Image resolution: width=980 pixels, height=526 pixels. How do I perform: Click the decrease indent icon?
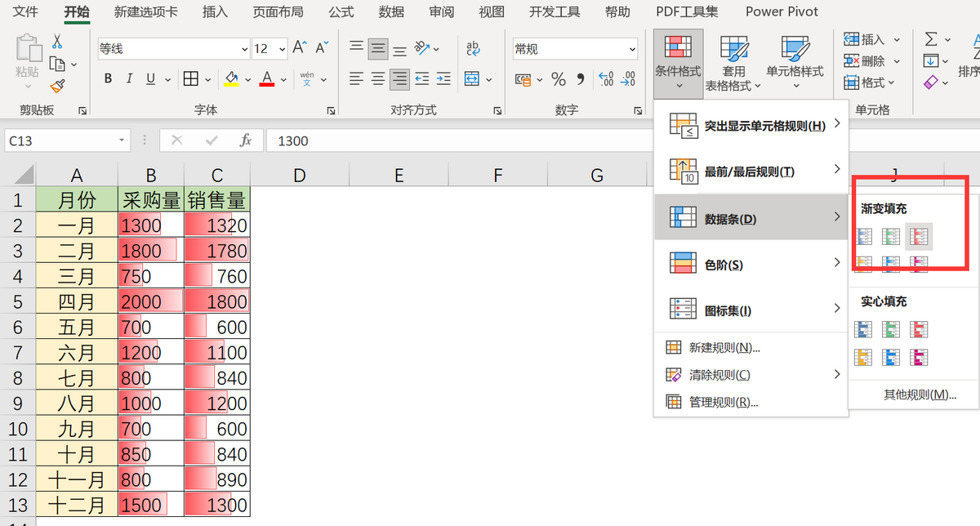(421, 79)
